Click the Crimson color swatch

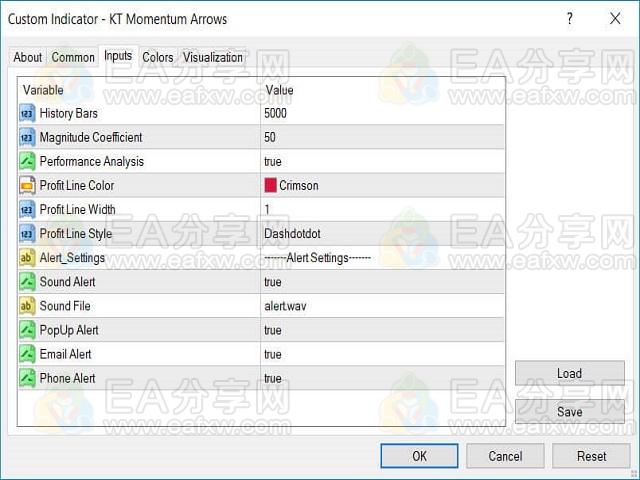click(270, 185)
